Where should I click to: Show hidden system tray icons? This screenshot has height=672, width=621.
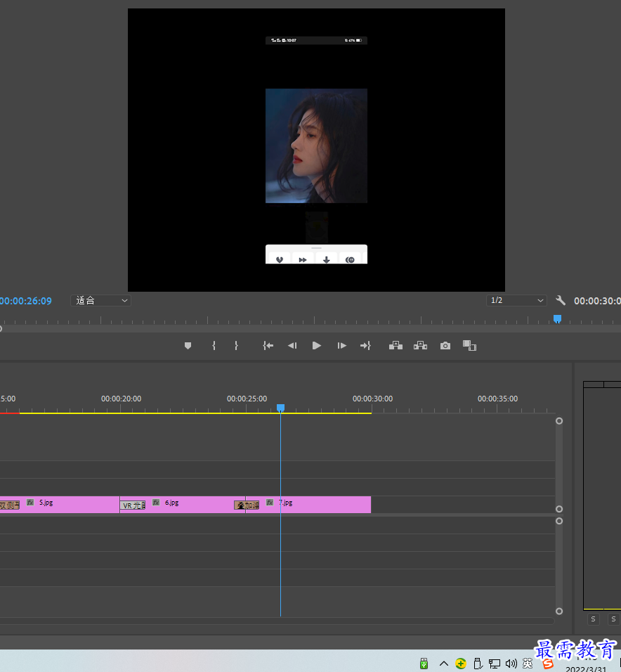pyautogui.click(x=444, y=664)
